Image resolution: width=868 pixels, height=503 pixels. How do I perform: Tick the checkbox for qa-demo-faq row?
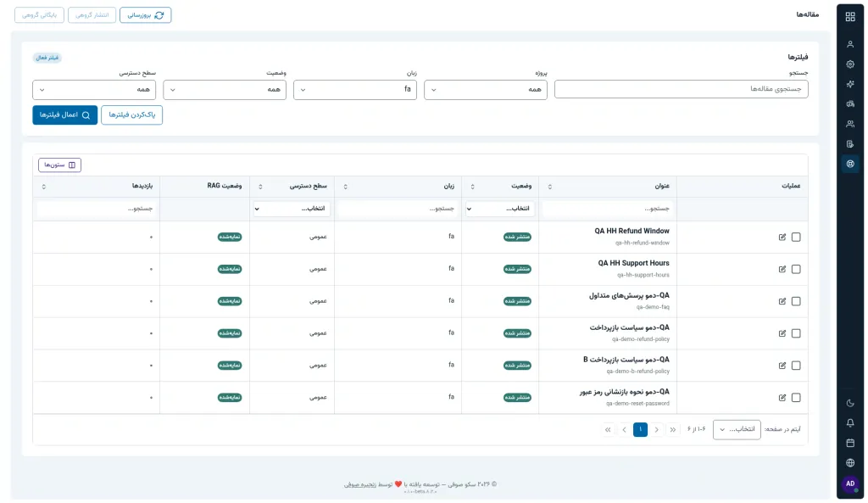[796, 301]
